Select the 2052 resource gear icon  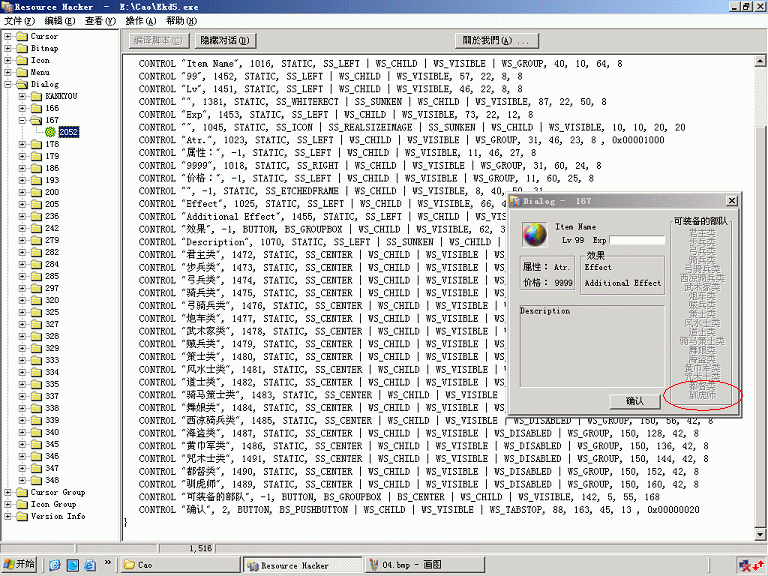point(50,132)
